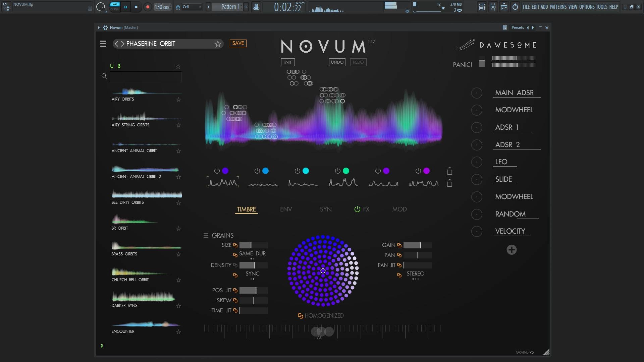Adjust the DENSITY slider
644x362 pixels.
(x=254, y=265)
